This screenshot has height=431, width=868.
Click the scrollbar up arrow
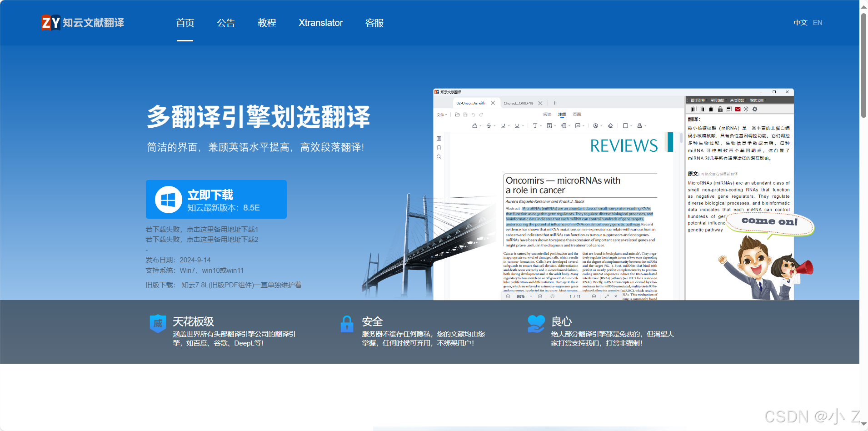863,6
